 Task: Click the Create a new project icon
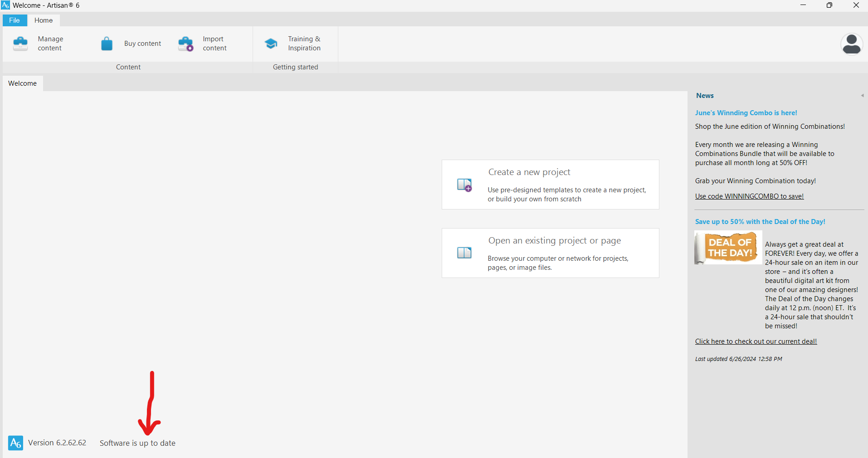pyautogui.click(x=464, y=185)
